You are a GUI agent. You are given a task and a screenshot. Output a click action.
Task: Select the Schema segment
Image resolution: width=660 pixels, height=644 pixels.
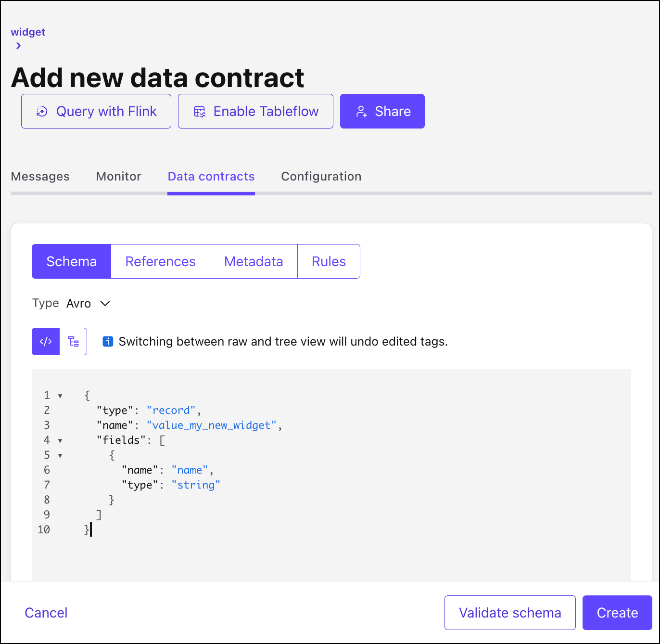click(x=72, y=261)
